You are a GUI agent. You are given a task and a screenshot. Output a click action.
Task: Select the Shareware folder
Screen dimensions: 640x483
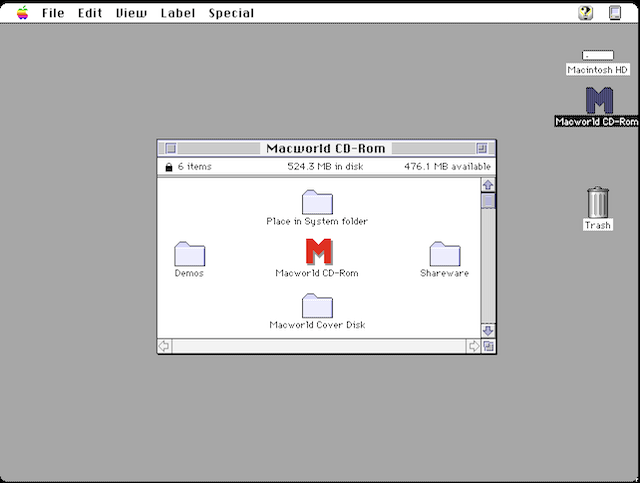pyautogui.click(x=444, y=254)
